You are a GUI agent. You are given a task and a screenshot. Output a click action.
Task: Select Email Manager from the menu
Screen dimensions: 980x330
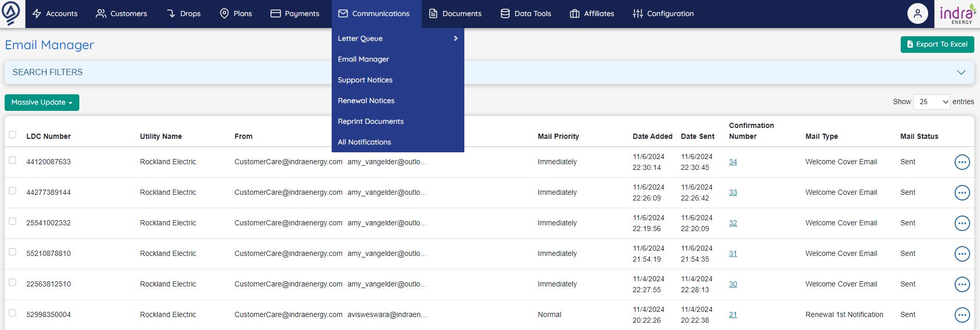point(398,59)
